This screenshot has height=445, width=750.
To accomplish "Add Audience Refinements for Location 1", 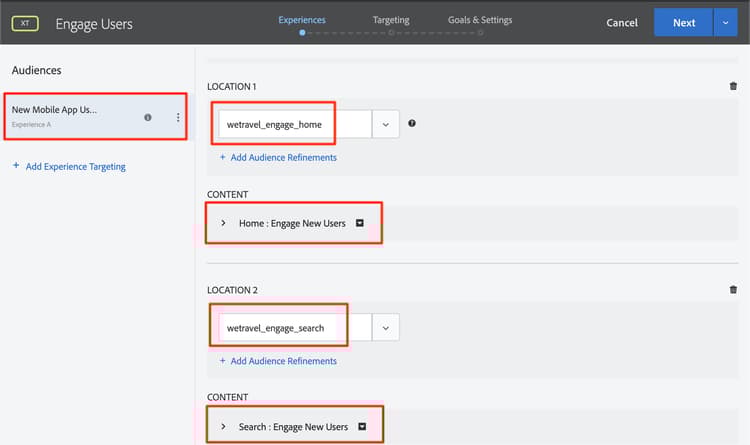I will [x=283, y=157].
